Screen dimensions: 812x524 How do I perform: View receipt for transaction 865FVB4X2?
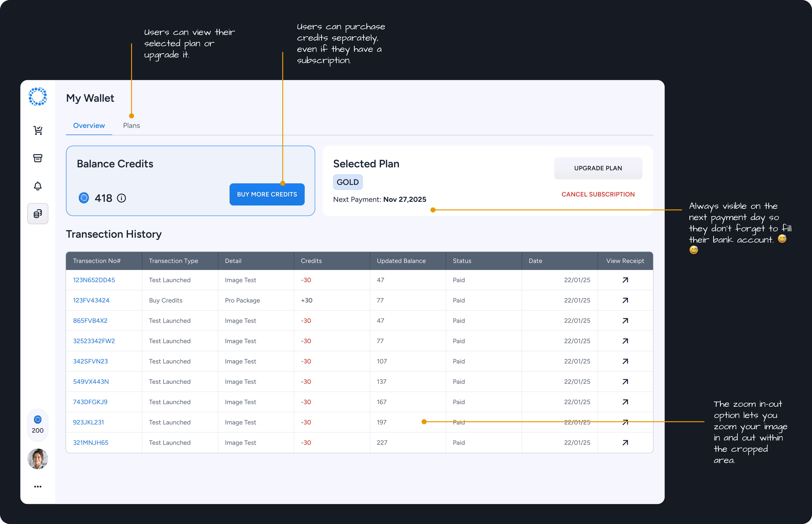pos(625,321)
